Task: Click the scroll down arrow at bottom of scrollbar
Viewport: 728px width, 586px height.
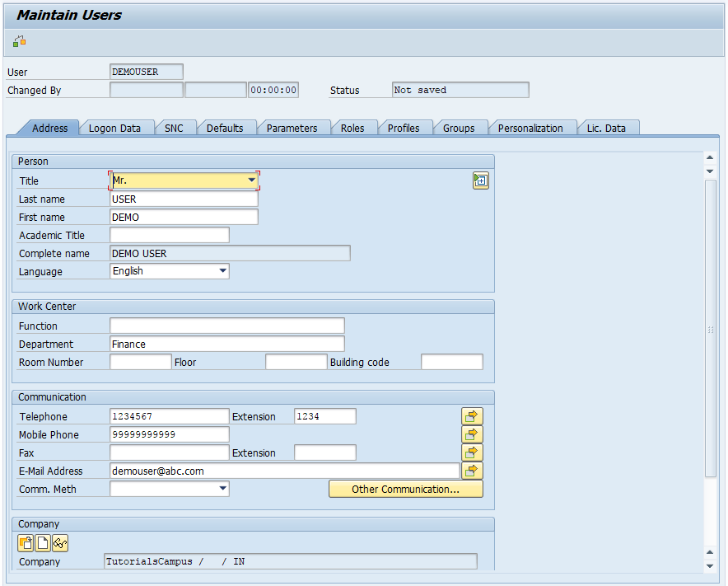Action: click(x=710, y=566)
